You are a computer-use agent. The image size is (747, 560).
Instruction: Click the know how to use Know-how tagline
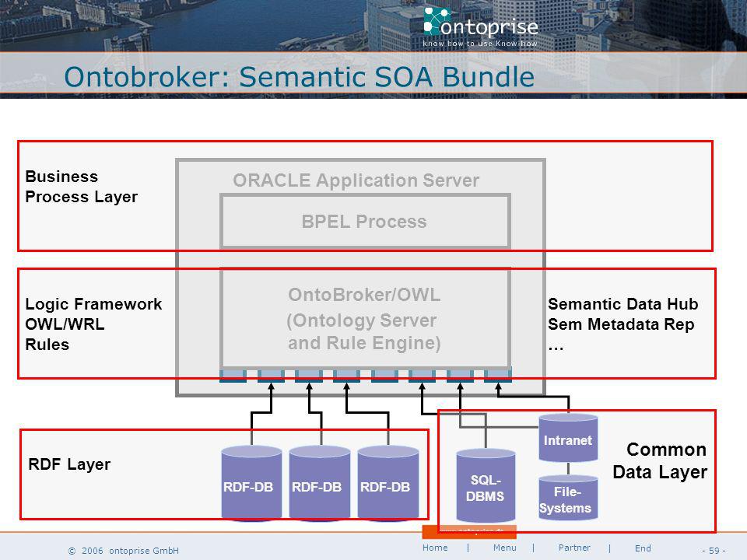tap(480, 44)
